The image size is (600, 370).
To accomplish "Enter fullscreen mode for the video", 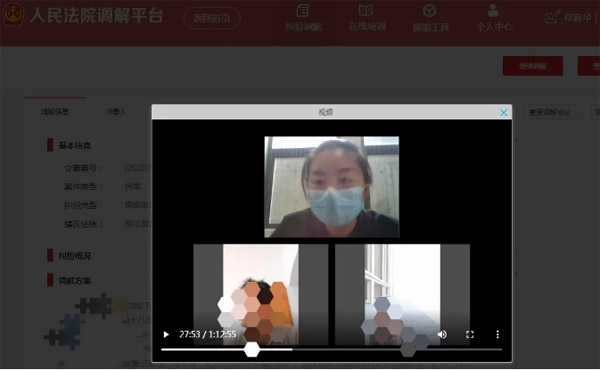I will (470, 334).
